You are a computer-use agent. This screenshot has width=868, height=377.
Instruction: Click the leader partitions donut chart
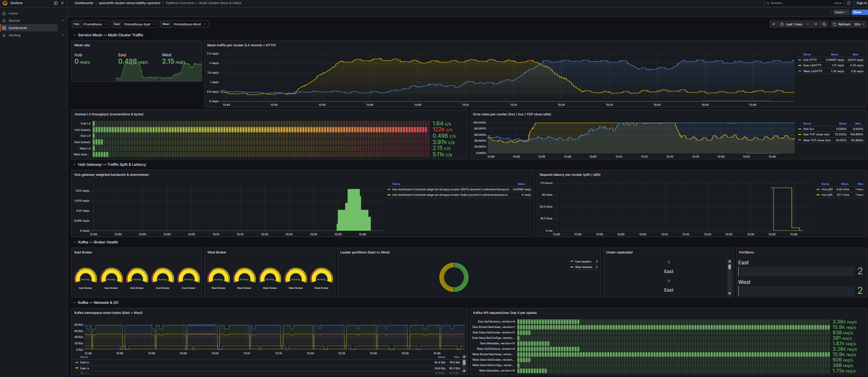pyautogui.click(x=454, y=277)
